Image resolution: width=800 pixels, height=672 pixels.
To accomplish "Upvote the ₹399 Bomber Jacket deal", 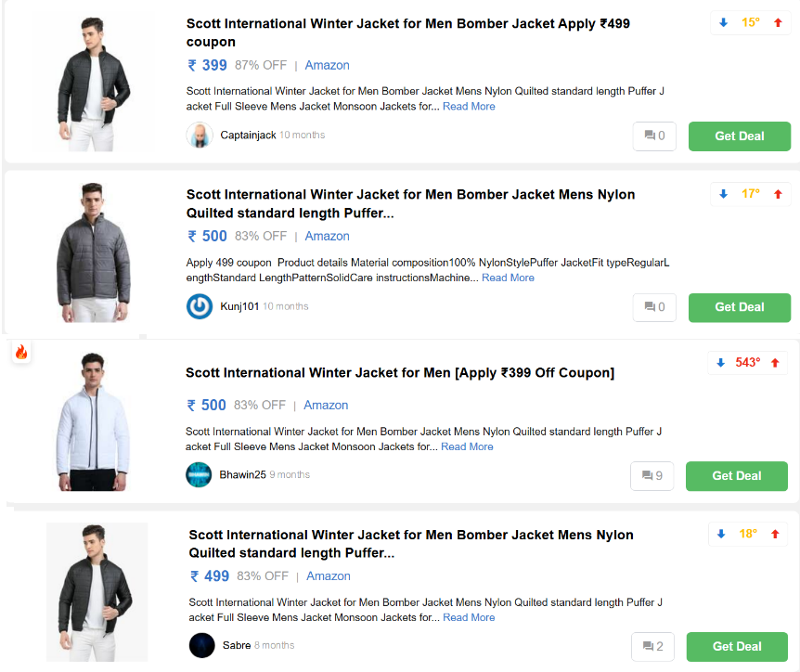I will 778,23.
